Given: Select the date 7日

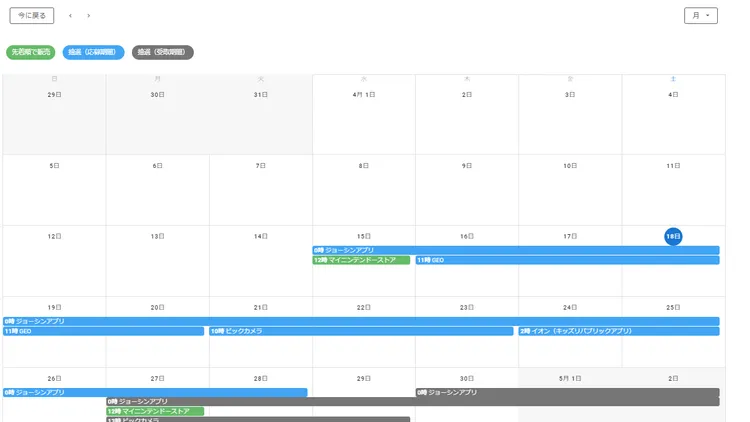Looking at the screenshot, I should point(261,166).
